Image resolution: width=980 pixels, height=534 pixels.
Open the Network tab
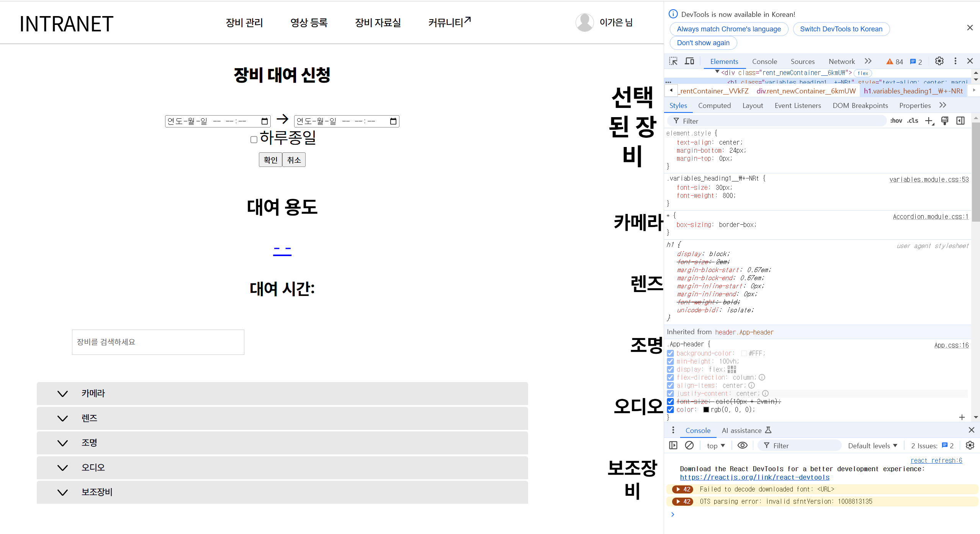(x=841, y=62)
